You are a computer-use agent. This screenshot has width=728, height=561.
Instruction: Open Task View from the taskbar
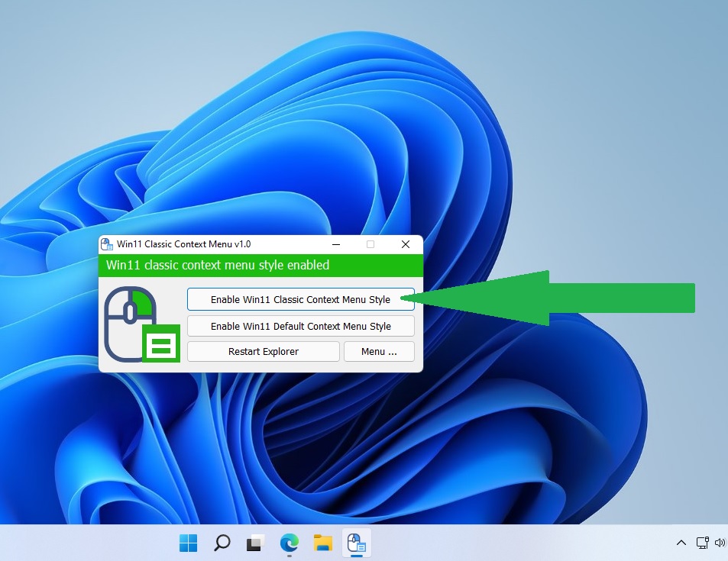coord(255,543)
